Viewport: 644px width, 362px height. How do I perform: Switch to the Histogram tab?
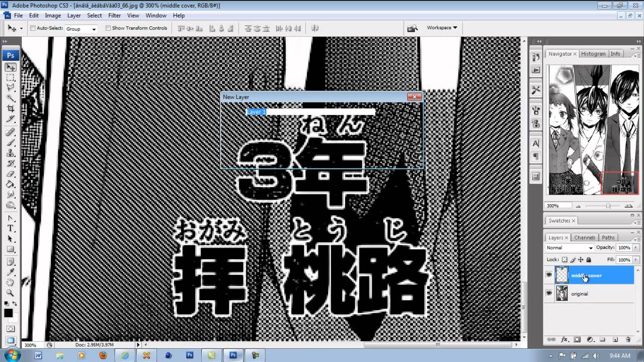click(593, 54)
